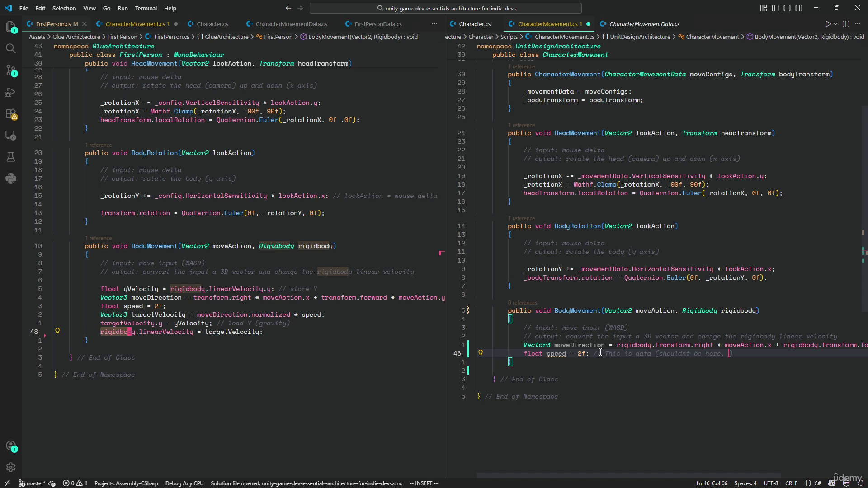The image size is (868, 488).
Task: Expand the First Person folder breadcrumb
Action: pos(122,37)
